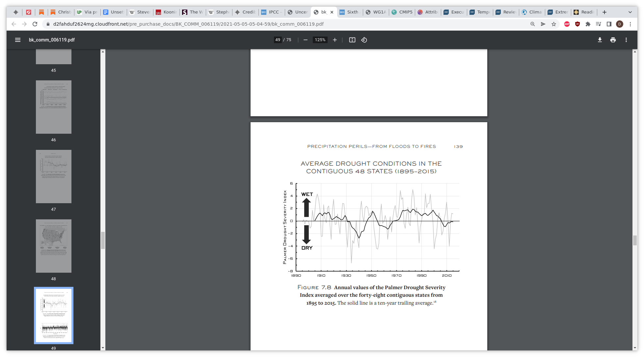Toggle the browser side panel
This screenshot has height=357, width=644.
click(x=609, y=24)
